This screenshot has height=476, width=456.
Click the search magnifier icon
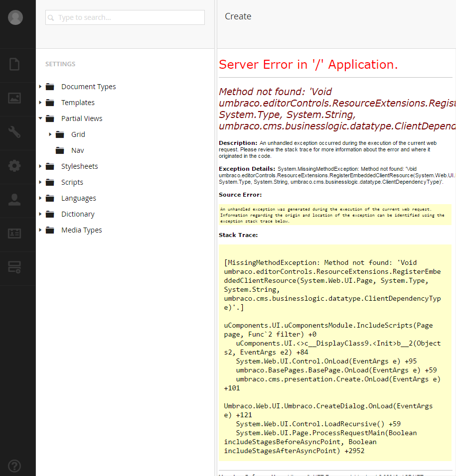pos(51,17)
